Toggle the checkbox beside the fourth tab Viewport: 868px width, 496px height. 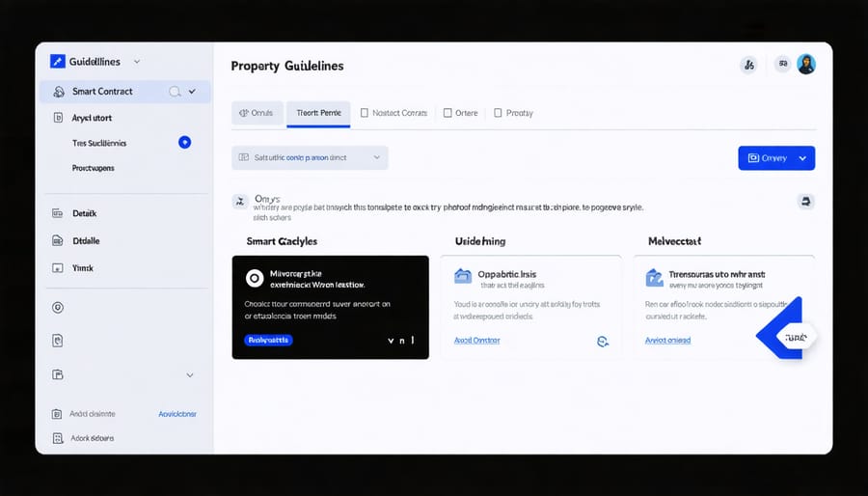click(448, 113)
